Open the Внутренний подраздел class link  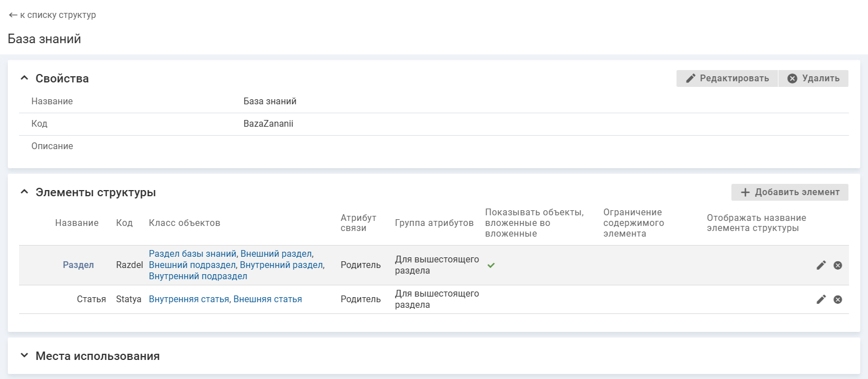pyautogui.click(x=198, y=276)
